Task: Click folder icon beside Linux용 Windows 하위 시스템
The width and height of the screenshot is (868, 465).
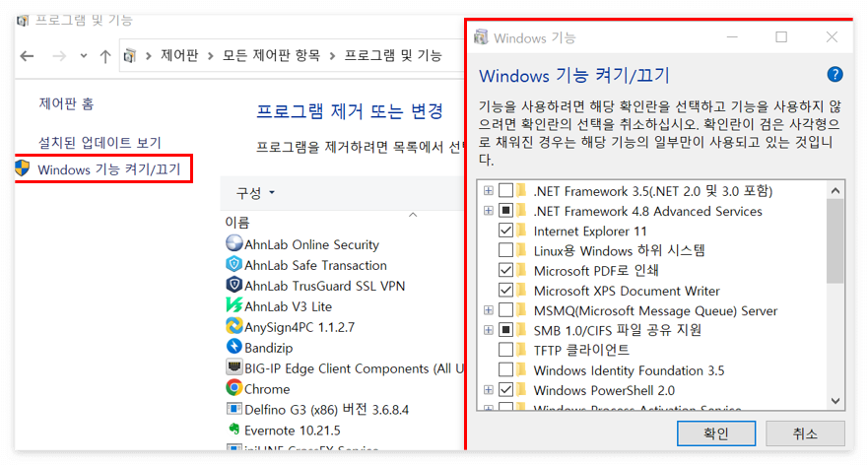Action: tap(521, 249)
